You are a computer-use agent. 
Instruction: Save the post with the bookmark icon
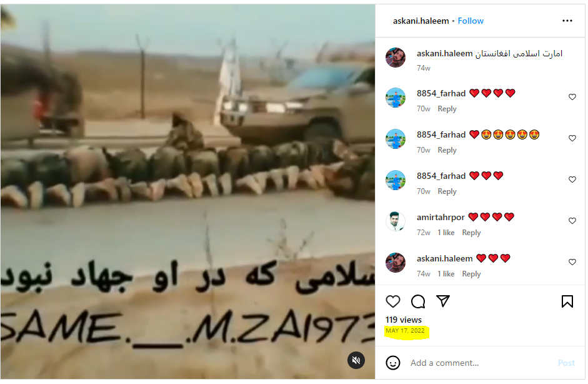click(567, 301)
